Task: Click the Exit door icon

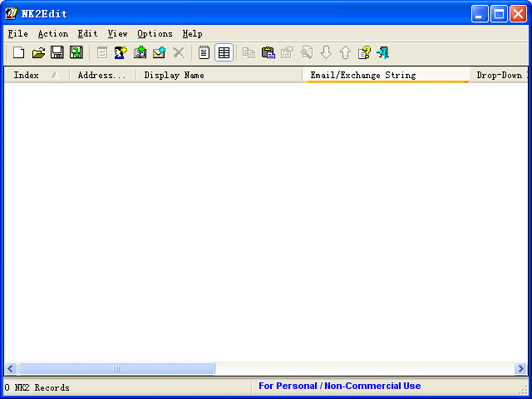Action: coord(383,52)
